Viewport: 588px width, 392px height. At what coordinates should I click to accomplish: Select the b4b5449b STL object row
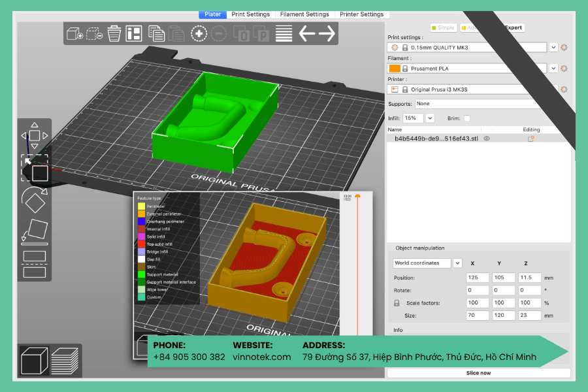coord(479,139)
